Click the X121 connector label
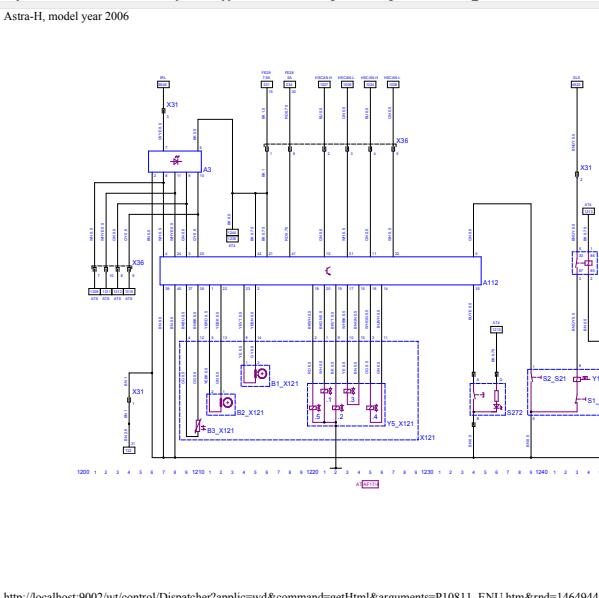 click(427, 438)
